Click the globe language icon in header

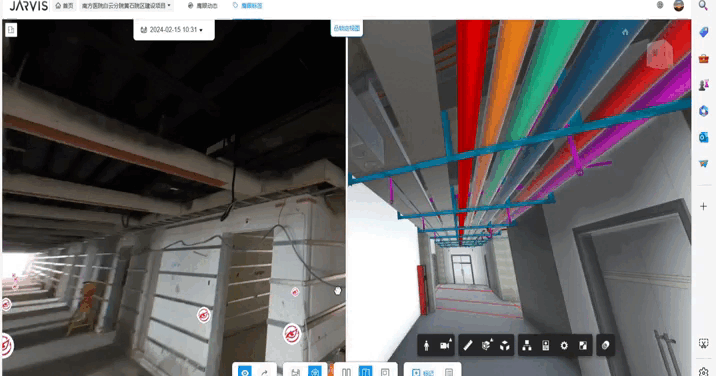tap(660, 5)
